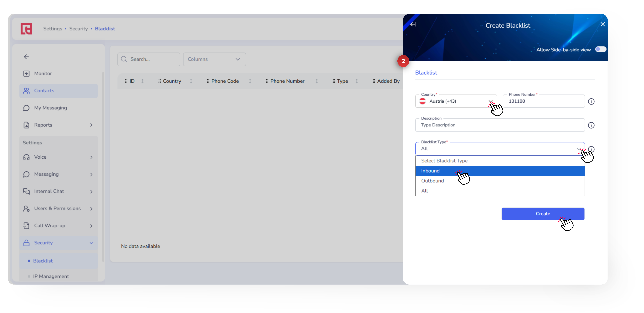Click Security breadcrumb link
This screenshot has height=313, width=644.
[x=78, y=29]
